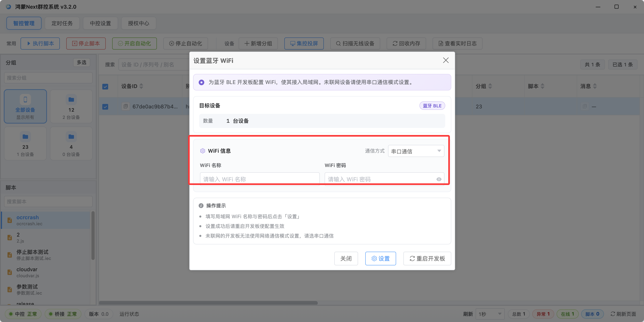The height and width of the screenshot is (322, 644).
Task: Click the 异常 1 status badge
Action: click(543, 314)
